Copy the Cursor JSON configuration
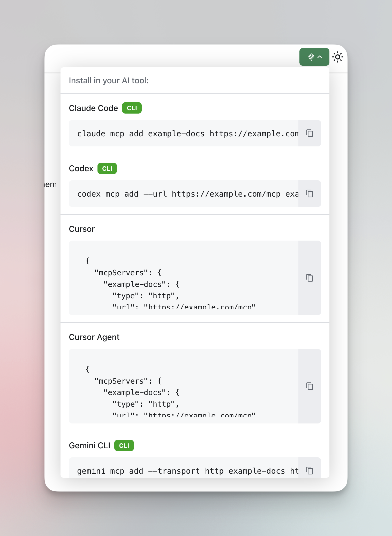 [x=310, y=278]
